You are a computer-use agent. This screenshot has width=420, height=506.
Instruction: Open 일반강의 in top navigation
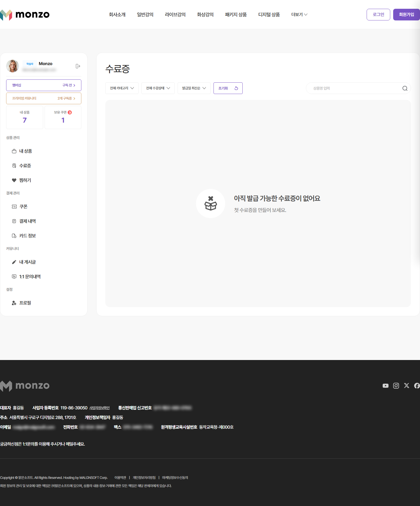[145, 15]
